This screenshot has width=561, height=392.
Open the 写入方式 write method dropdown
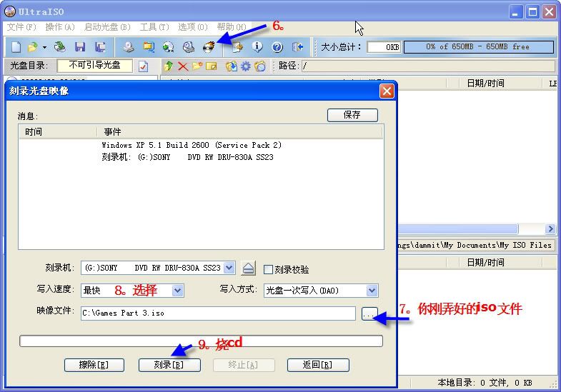coord(372,291)
